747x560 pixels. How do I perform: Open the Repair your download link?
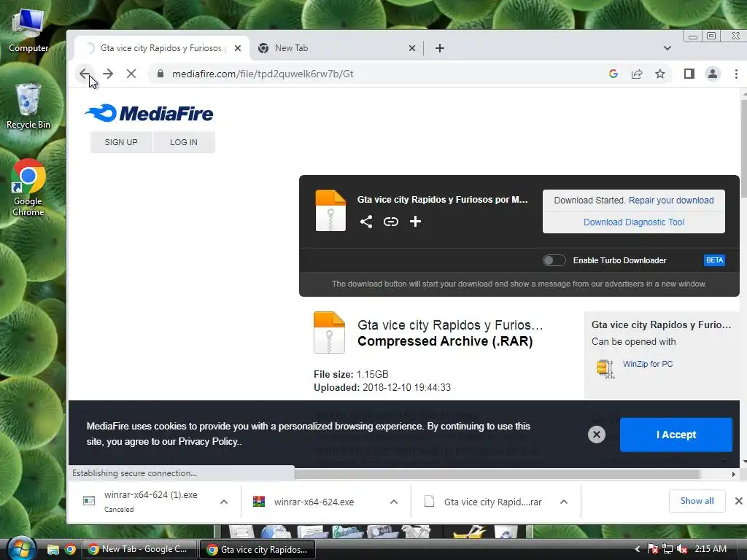tap(671, 201)
